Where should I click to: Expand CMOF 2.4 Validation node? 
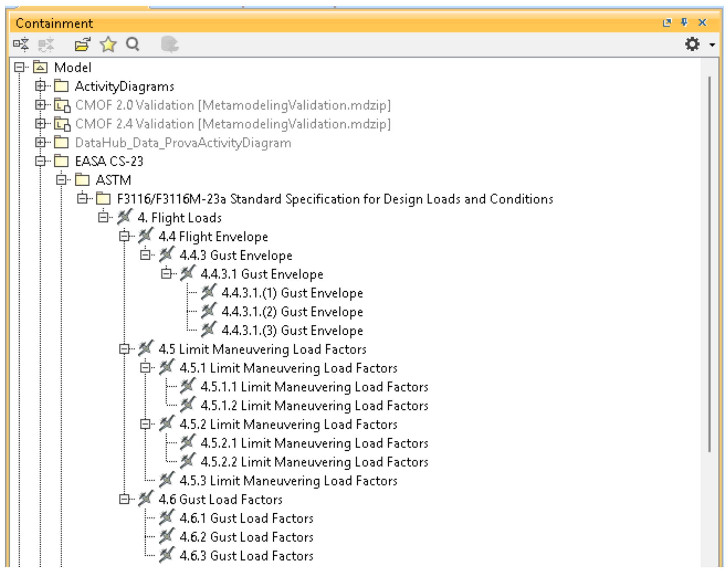coord(40,124)
